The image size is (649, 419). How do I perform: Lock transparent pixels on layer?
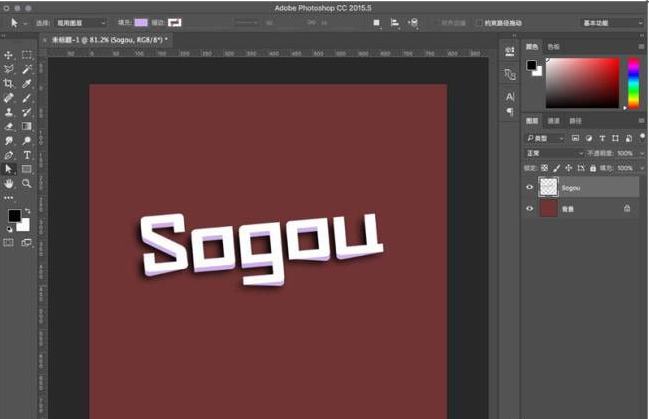click(x=544, y=168)
